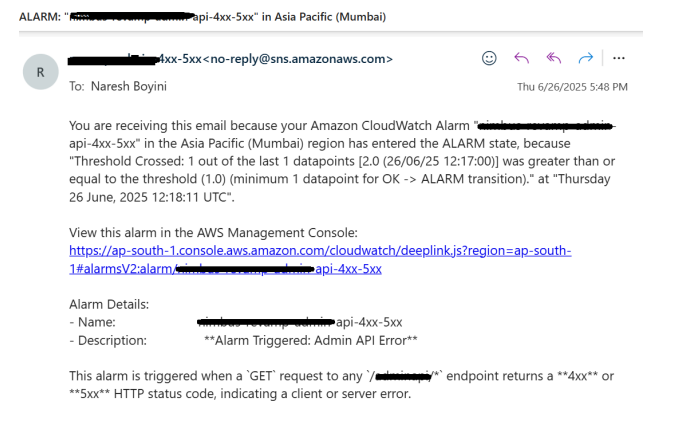Open the emoji reaction picker
The image size is (689, 432).
489,59
